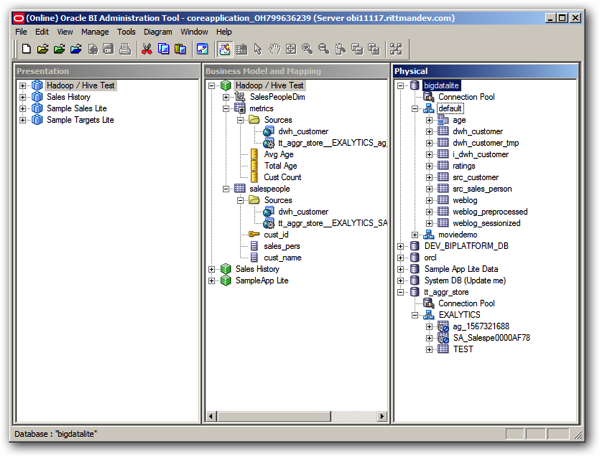Click the blue Open folder toolbar icon

point(76,49)
